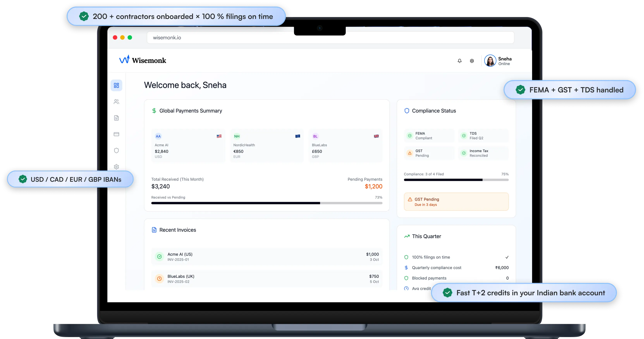Expand the NordicHealth payment card

(267, 146)
